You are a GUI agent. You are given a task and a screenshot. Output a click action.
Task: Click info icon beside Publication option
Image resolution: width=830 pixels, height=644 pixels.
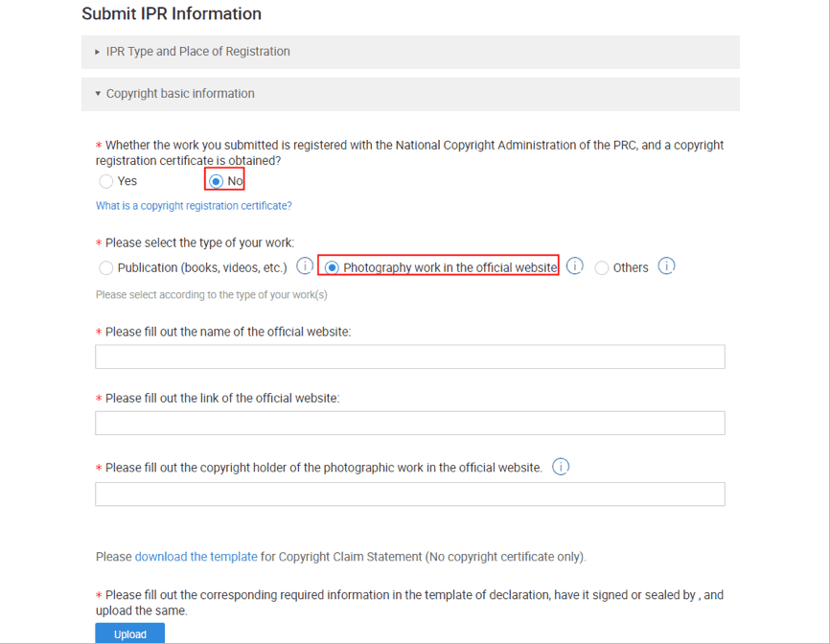pos(305,265)
